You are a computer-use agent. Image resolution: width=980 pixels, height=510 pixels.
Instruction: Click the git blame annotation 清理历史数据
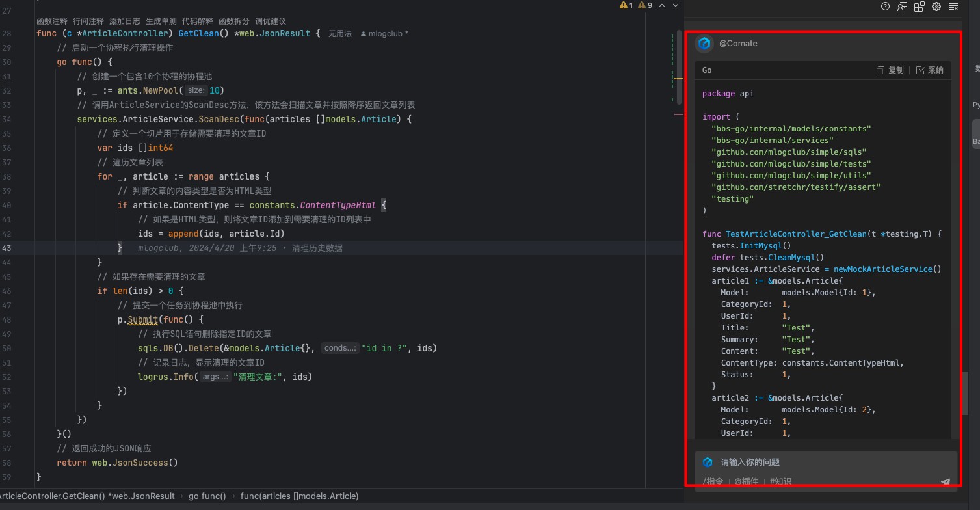click(x=317, y=248)
